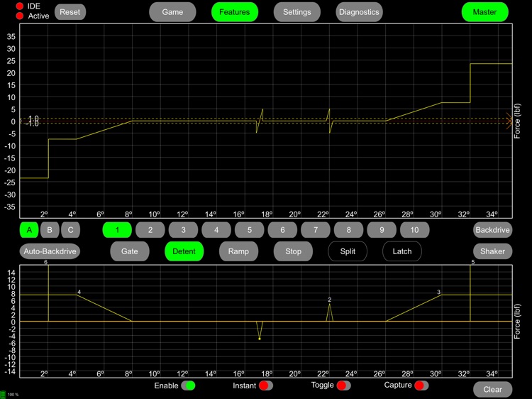Switch to the Settings tab

click(x=297, y=12)
